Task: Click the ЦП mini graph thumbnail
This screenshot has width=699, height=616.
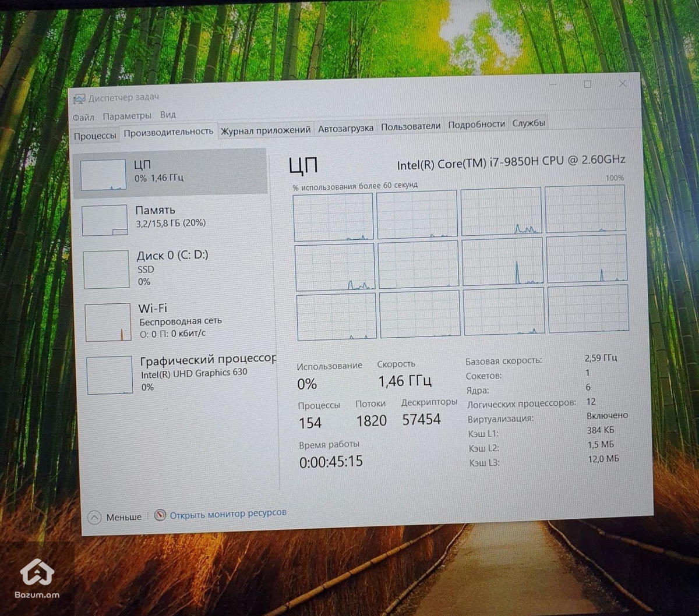Action: 103,175
